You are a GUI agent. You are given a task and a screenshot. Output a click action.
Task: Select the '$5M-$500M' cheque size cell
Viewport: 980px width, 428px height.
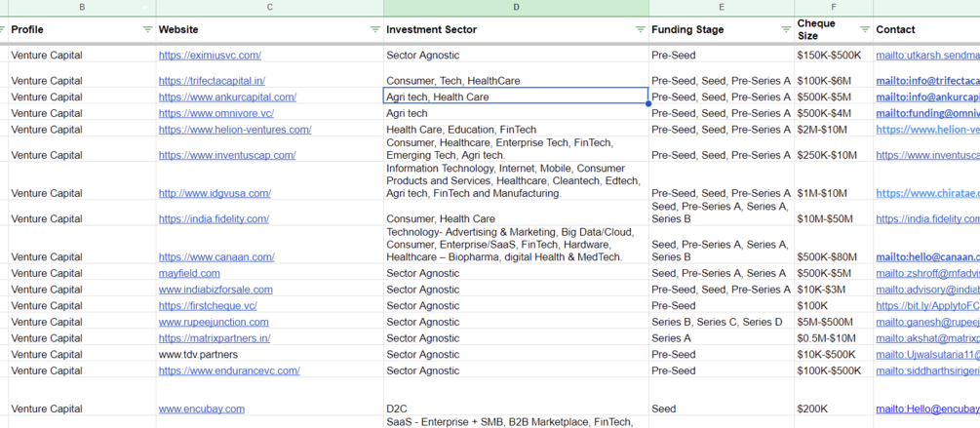tap(833, 322)
